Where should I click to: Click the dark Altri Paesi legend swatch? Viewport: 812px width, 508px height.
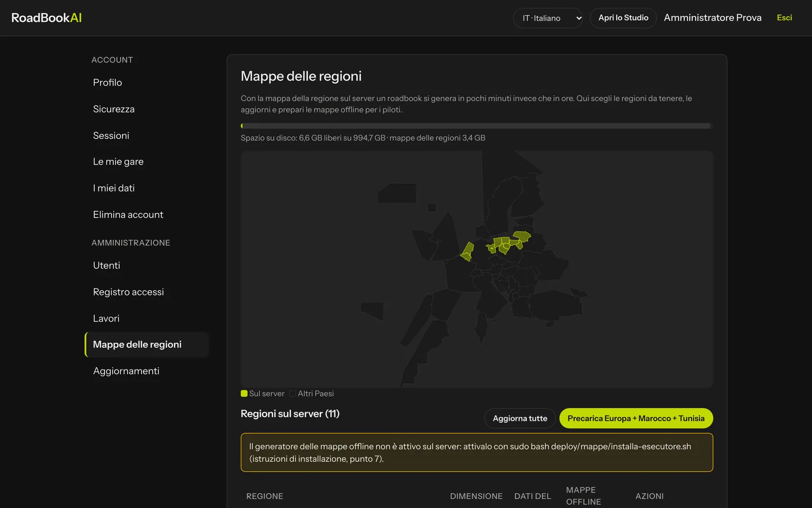[x=293, y=393]
